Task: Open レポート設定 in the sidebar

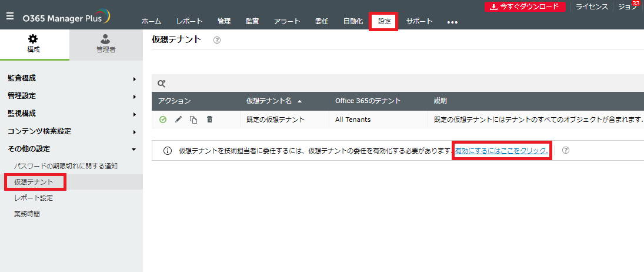Action: [34, 198]
